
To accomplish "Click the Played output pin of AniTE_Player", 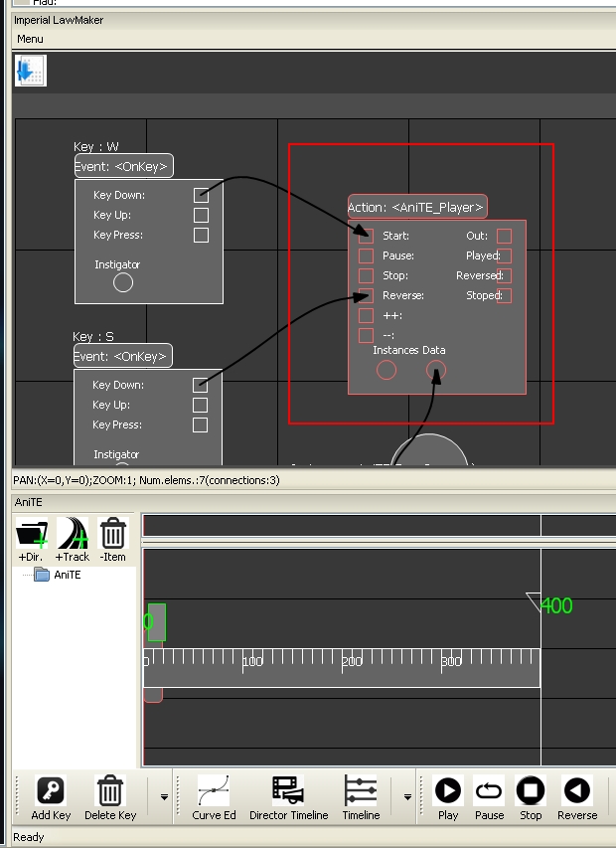I will pos(504,255).
